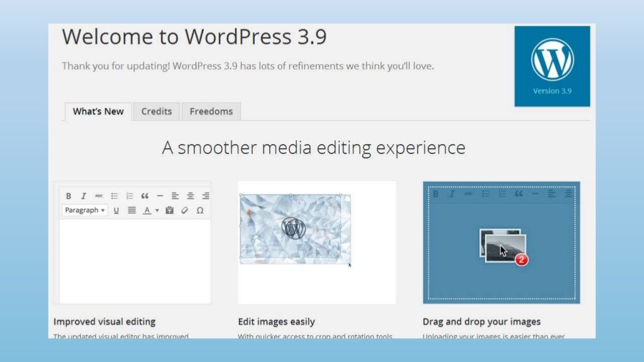This screenshot has height=362, width=644.
Task: Click the align left icon in the visual editor image
Action: (175, 196)
